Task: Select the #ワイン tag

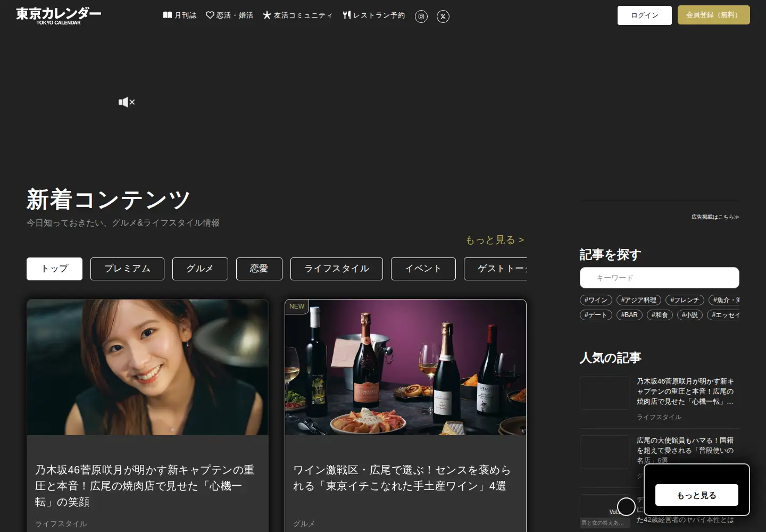Action: [x=596, y=300]
